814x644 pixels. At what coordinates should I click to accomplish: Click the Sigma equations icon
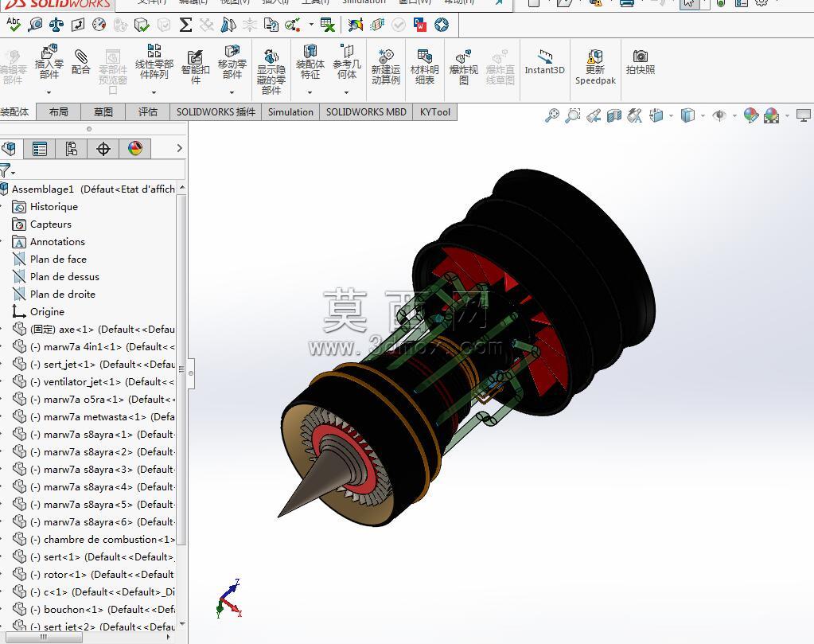coord(185,25)
